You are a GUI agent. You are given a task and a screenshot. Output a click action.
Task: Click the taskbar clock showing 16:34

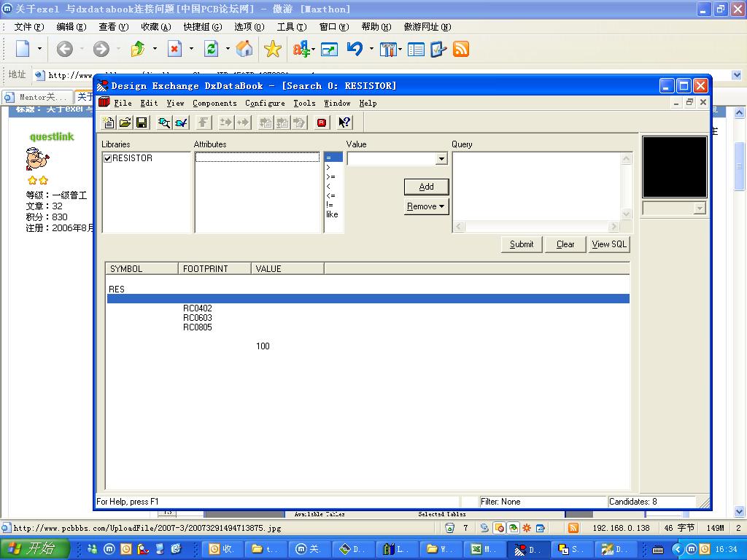tap(726, 549)
